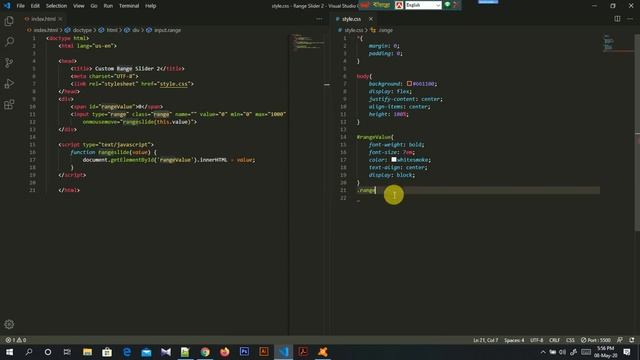Split the style.css editor to the right

(617, 19)
